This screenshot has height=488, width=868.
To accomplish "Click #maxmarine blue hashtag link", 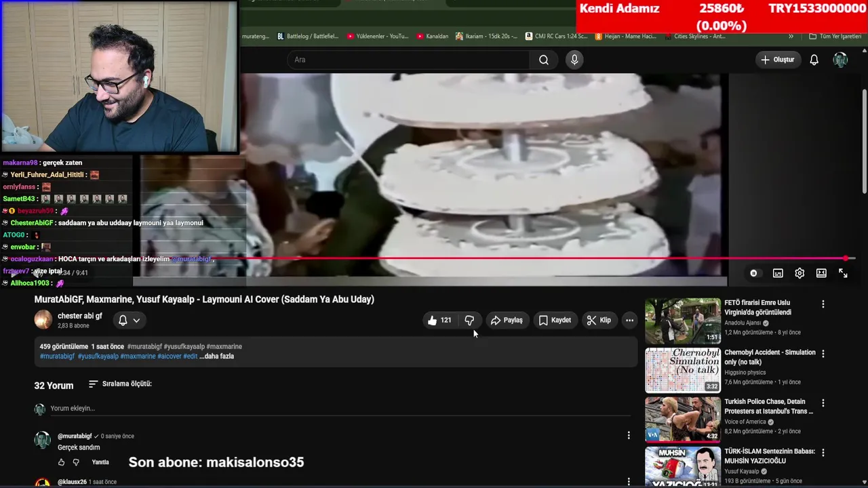I will [x=138, y=356].
